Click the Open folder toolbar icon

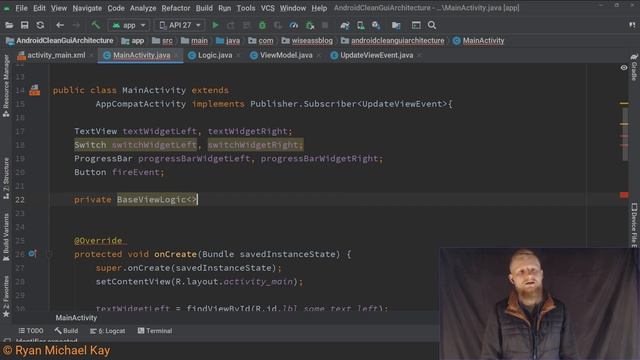tap(9, 25)
